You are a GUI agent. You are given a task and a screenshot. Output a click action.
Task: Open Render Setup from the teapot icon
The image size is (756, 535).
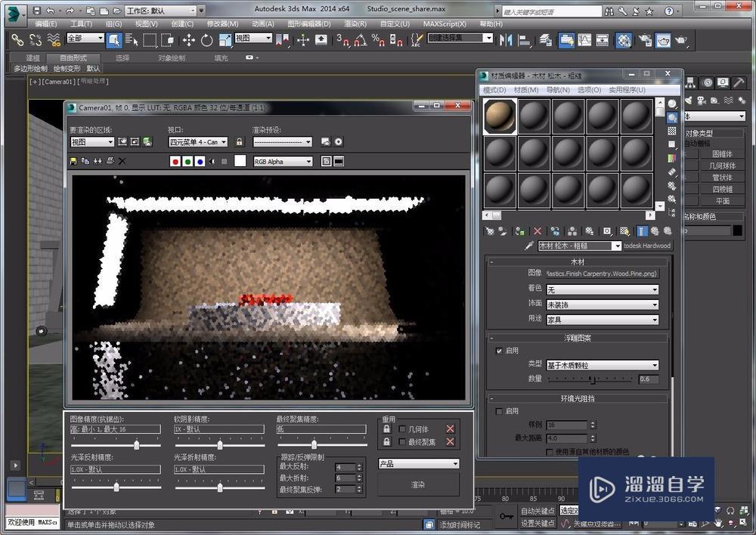pos(645,40)
